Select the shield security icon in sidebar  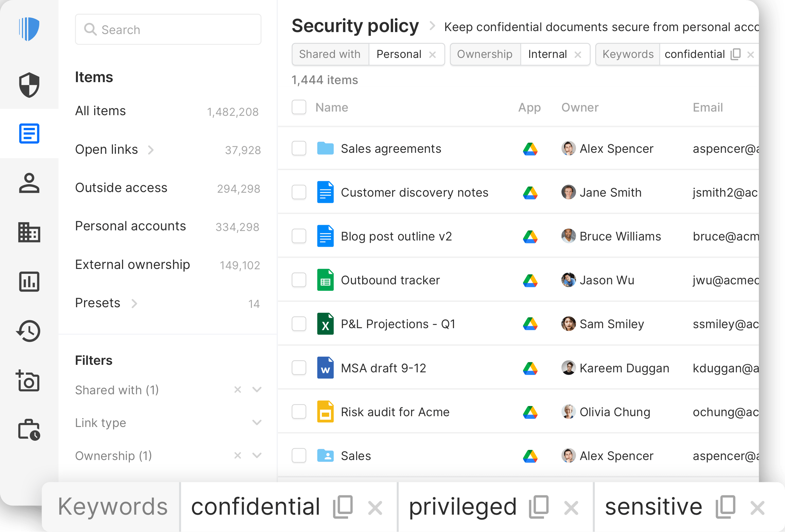(29, 85)
